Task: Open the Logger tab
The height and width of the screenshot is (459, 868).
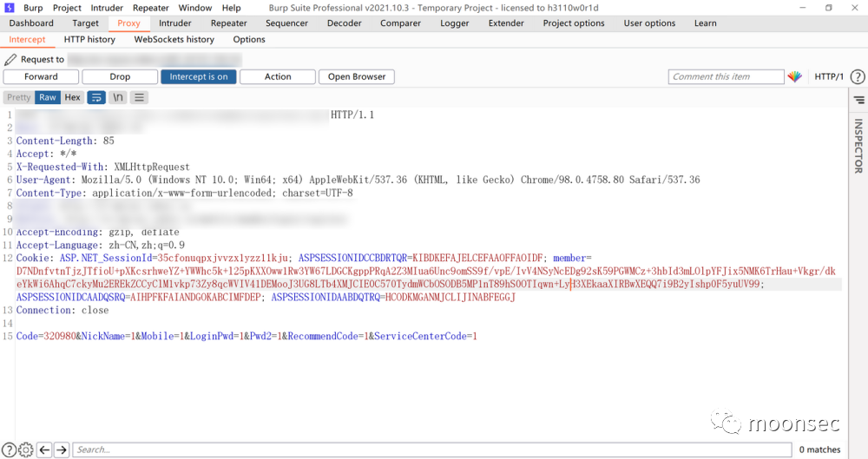Action: (455, 23)
